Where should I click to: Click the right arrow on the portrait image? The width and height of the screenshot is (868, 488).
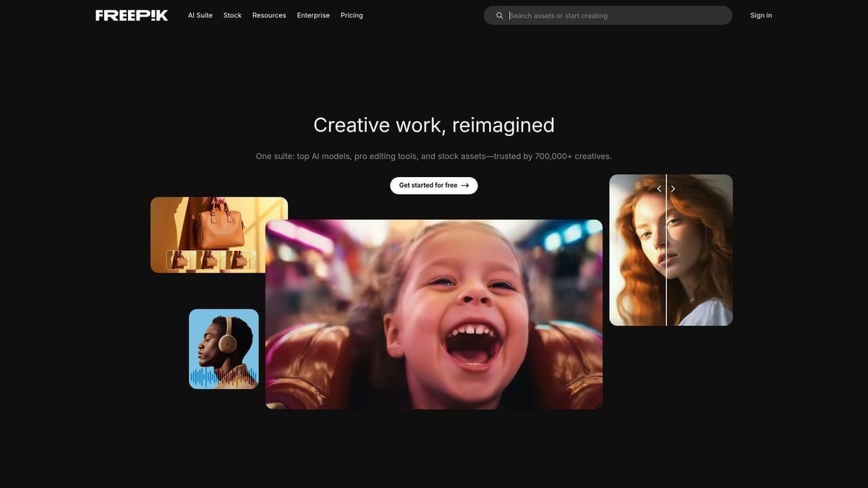[673, 188]
